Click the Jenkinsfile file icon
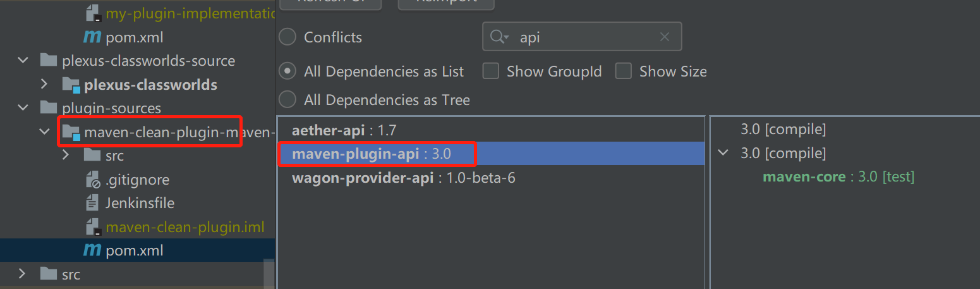The height and width of the screenshot is (289, 980). [93, 203]
